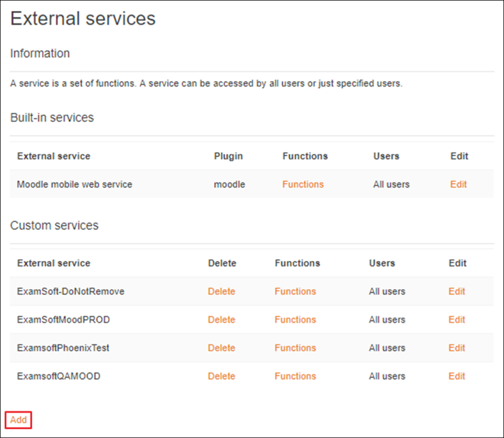Delete the ExamsoftPhoenixTest service
Viewport: 504px width, 438px height.
(222, 348)
